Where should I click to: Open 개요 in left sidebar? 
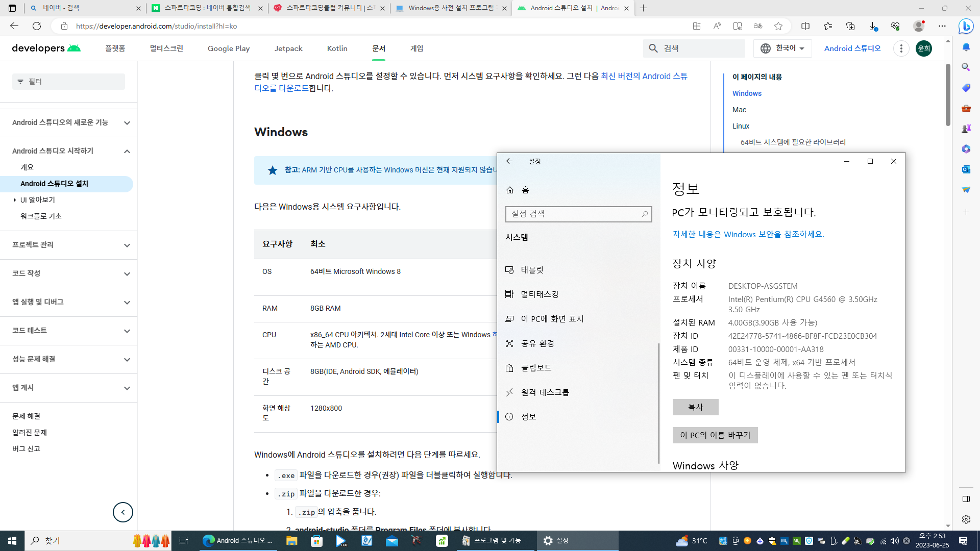(27, 167)
